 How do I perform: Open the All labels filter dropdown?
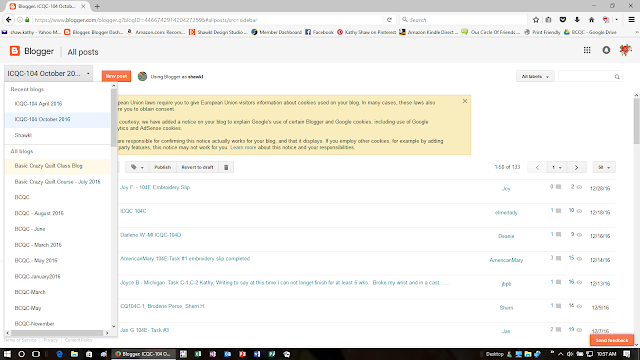point(535,77)
